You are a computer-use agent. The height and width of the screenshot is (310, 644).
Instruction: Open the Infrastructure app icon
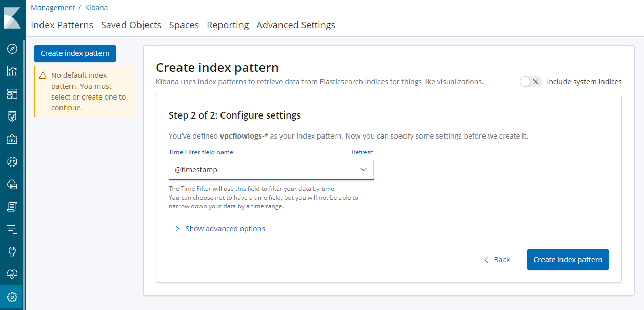[12, 184]
